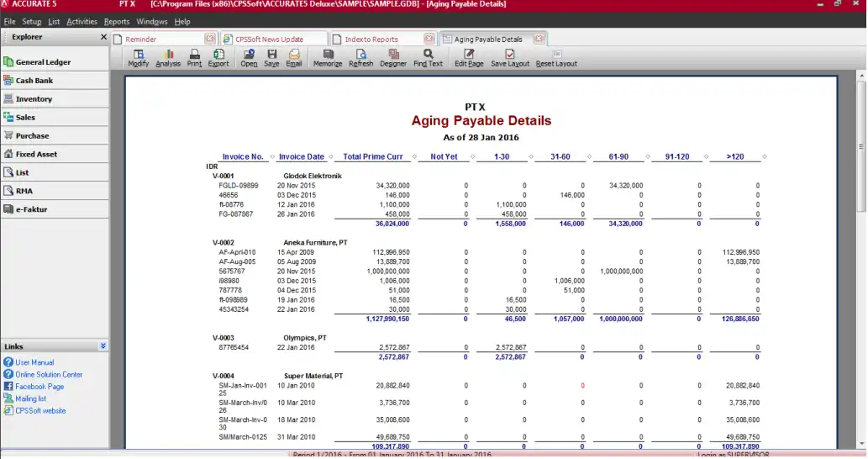This screenshot has height=459, width=868.
Task: Click invoice number AF-April-010
Action: tap(237, 252)
